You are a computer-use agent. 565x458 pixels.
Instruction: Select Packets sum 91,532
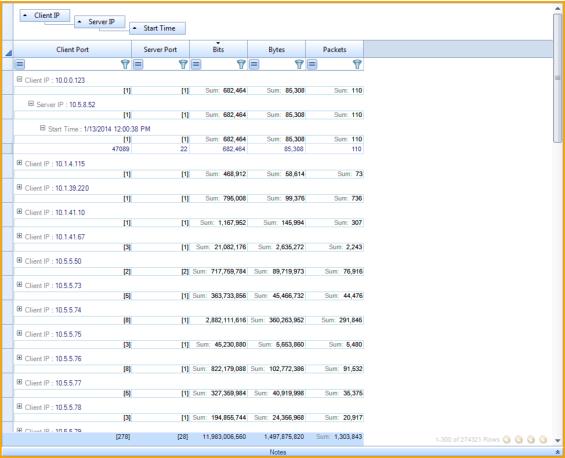click(353, 369)
